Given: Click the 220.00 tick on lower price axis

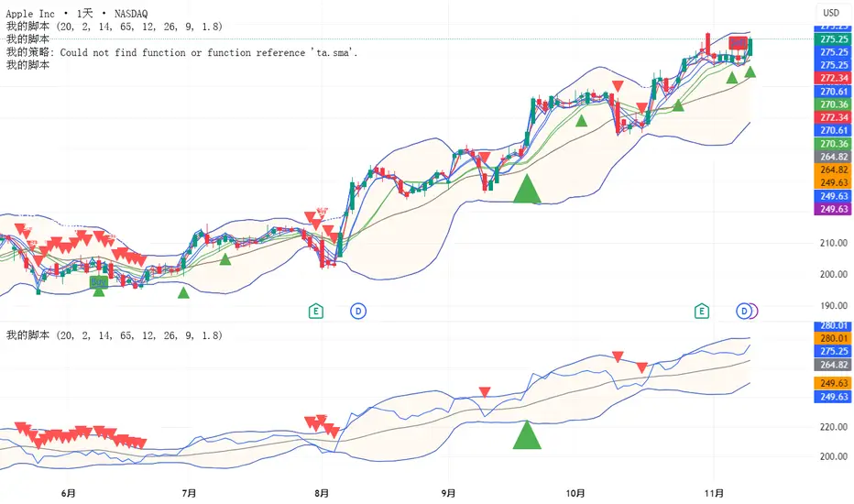Looking at the screenshot, I should point(833,427).
